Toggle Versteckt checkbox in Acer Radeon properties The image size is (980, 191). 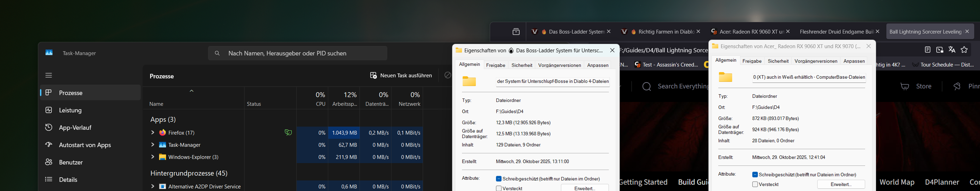[x=755, y=184]
